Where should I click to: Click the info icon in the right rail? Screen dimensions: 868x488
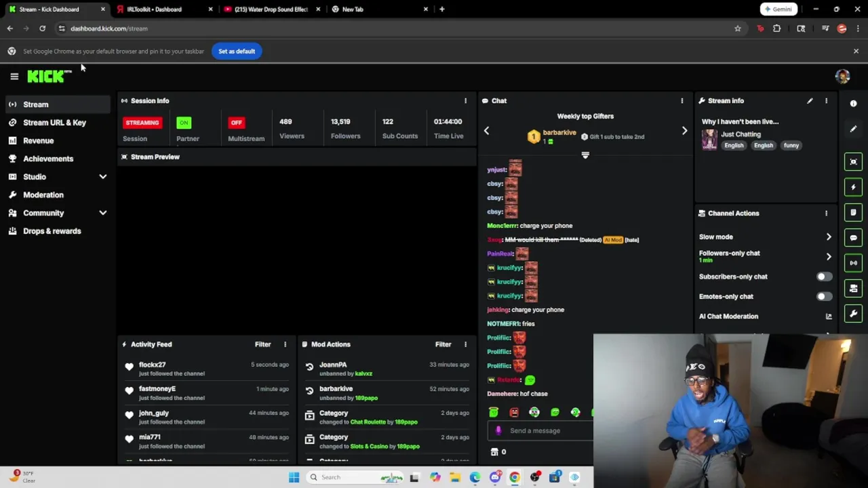(853, 104)
